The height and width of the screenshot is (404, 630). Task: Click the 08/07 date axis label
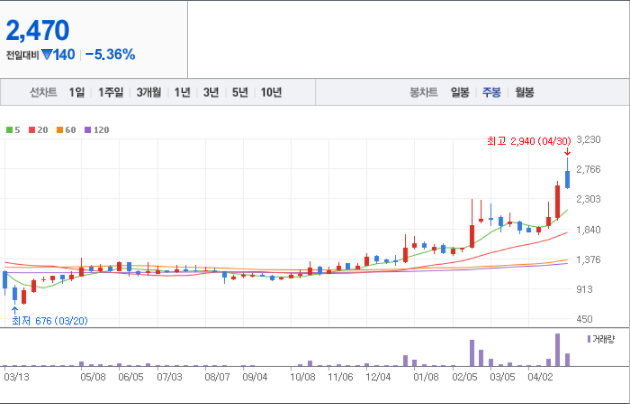tap(217, 377)
